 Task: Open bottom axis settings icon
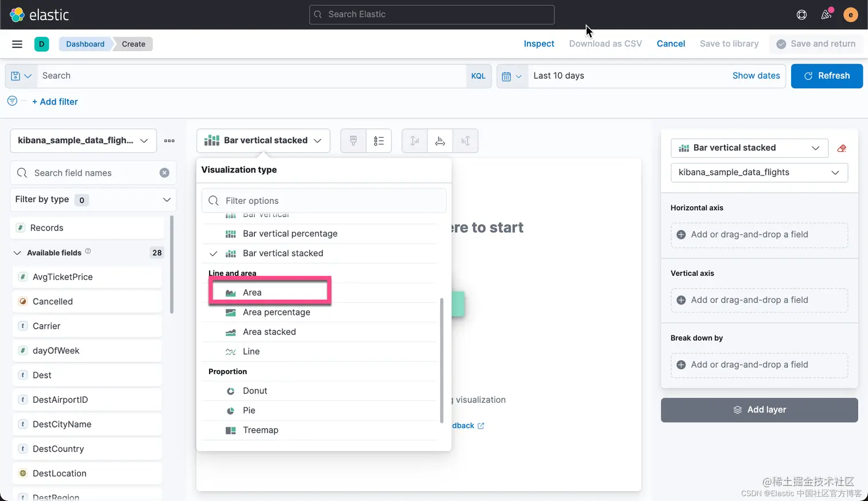pos(440,141)
